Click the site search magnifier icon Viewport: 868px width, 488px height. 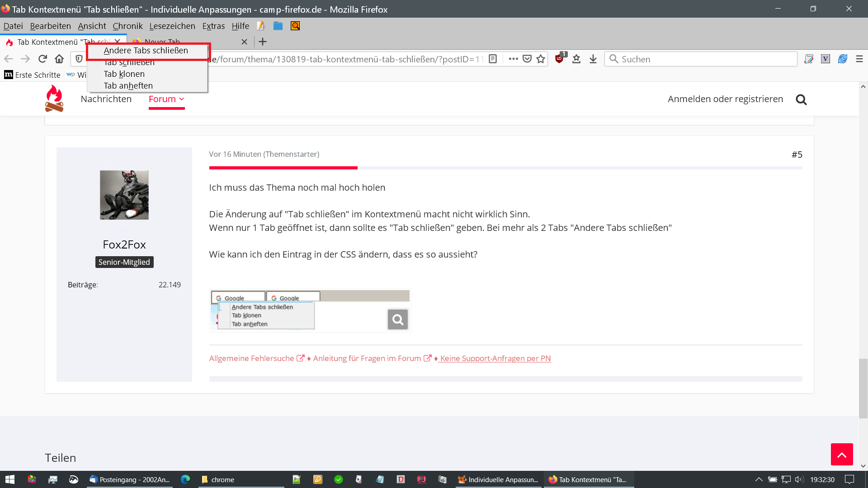point(801,99)
